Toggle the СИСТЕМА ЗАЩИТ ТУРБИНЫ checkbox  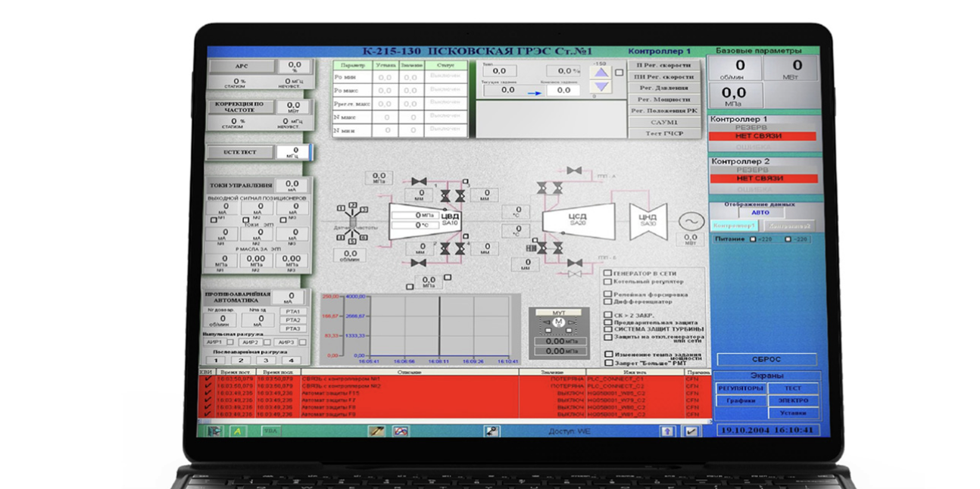pyautogui.click(x=607, y=329)
